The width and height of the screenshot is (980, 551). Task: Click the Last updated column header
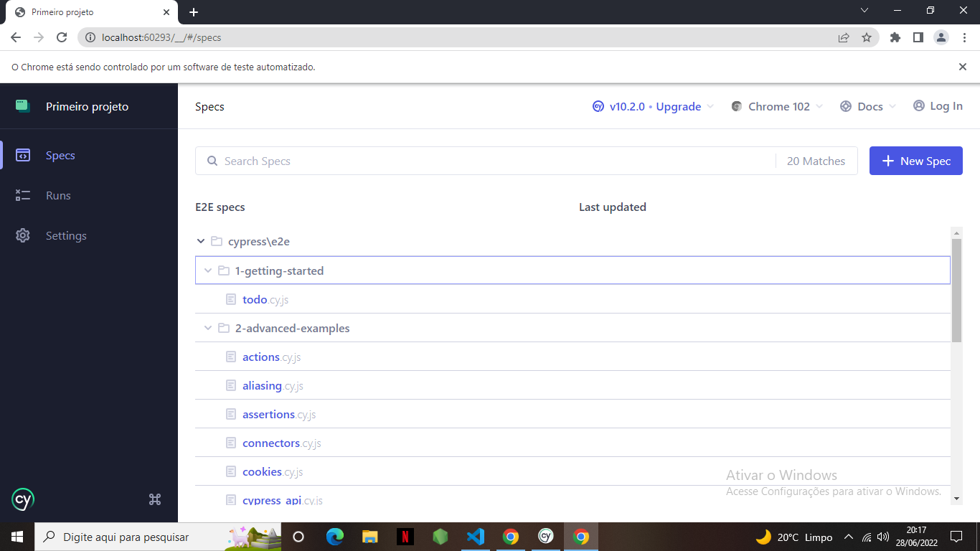613,207
